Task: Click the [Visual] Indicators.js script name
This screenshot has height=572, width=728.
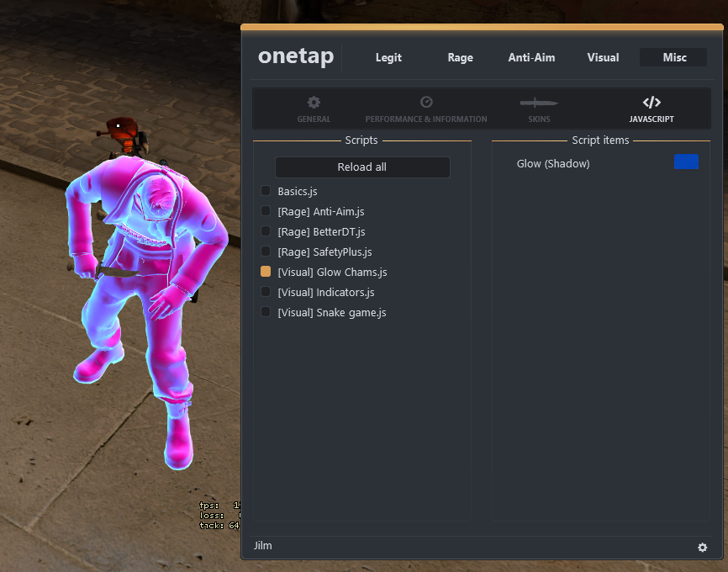Action: (x=326, y=293)
